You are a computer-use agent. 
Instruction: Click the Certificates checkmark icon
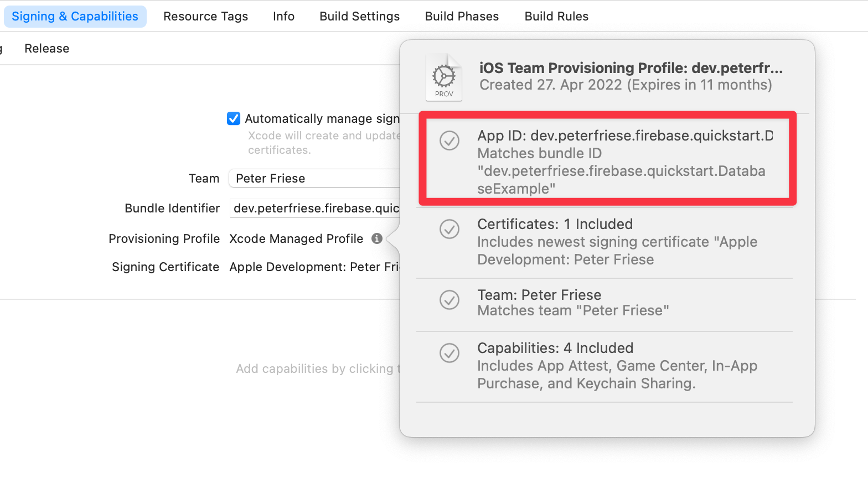(x=449, y=229)
